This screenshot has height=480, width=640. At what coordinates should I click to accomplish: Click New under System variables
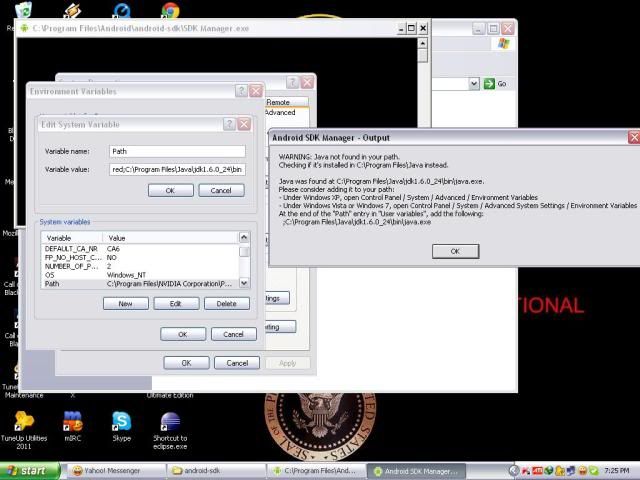(x=126, y=304)
